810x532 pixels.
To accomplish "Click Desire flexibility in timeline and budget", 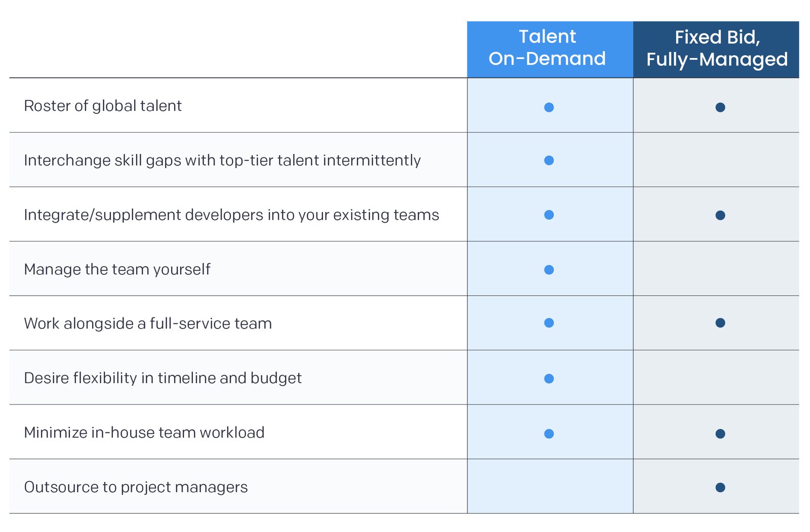I will [x=163, y=378].
